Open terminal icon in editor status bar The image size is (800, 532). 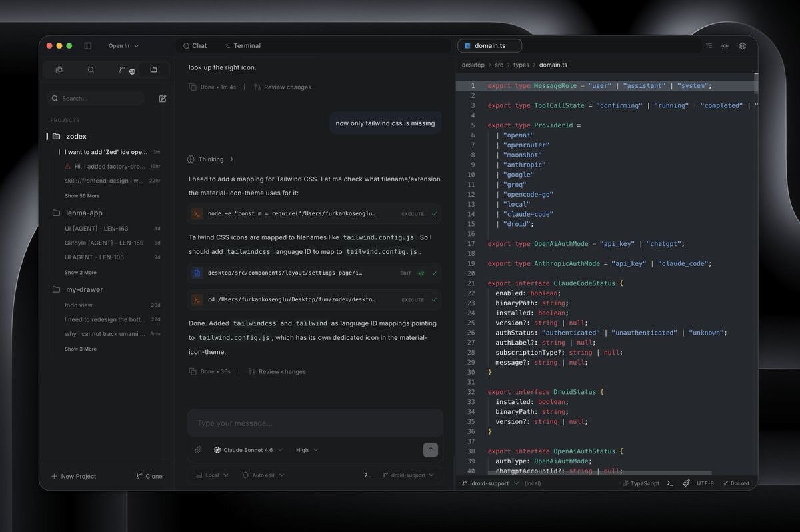[x=670, y=483]
